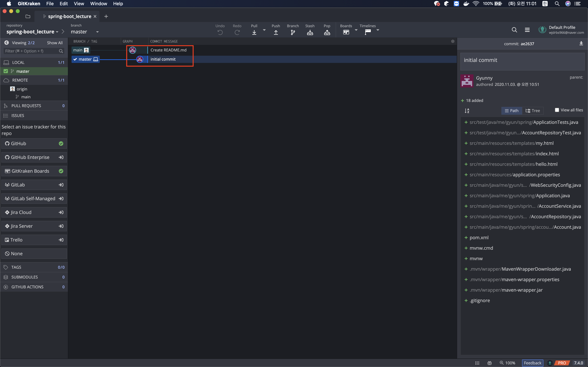
Task: Click the Pop stash icon
Action: 327,32
